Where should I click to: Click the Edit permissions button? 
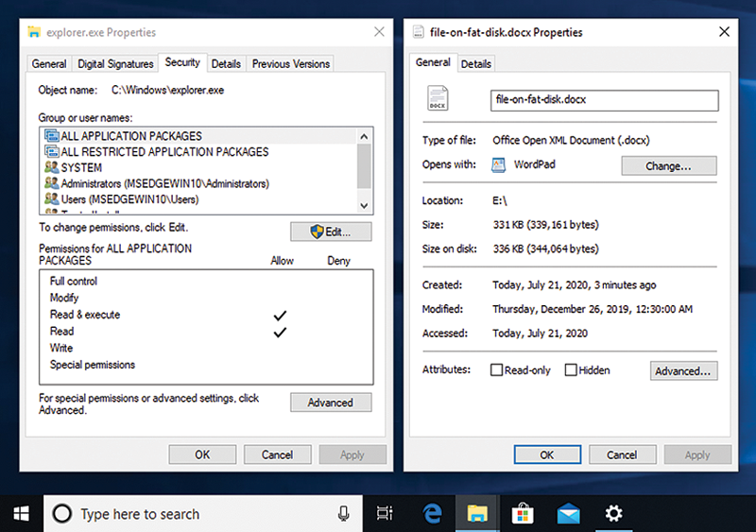pyautogui.click(x=331, y=232)
